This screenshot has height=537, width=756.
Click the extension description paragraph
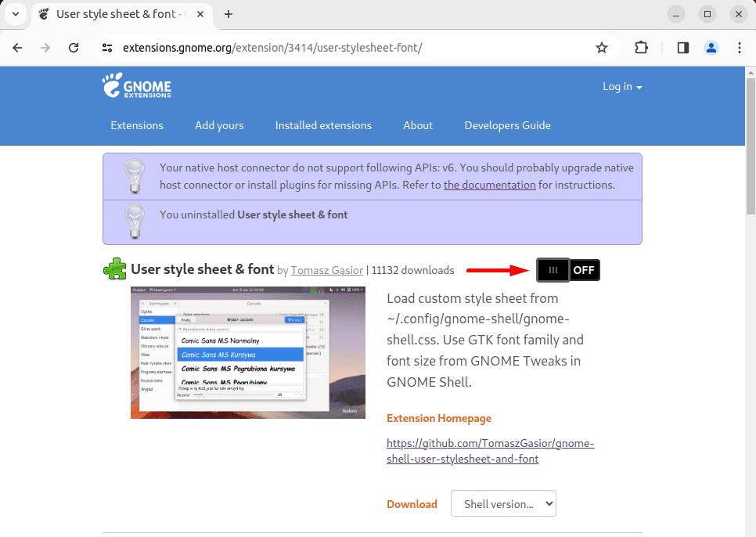[485, 340]
